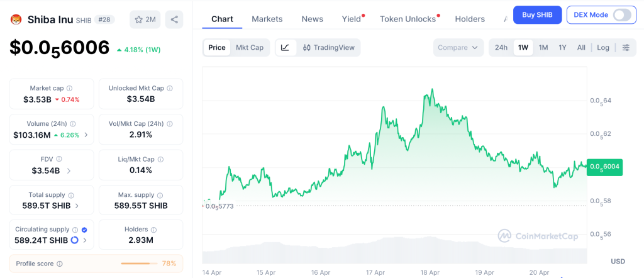The height and width of the screenshot is (278, 644).
Task: Click the Profile score progress bar
Action: (x=140, y=264)
